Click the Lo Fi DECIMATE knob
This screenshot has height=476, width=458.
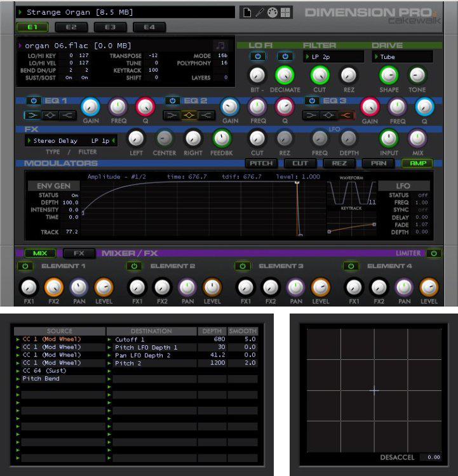coord(285,76)
